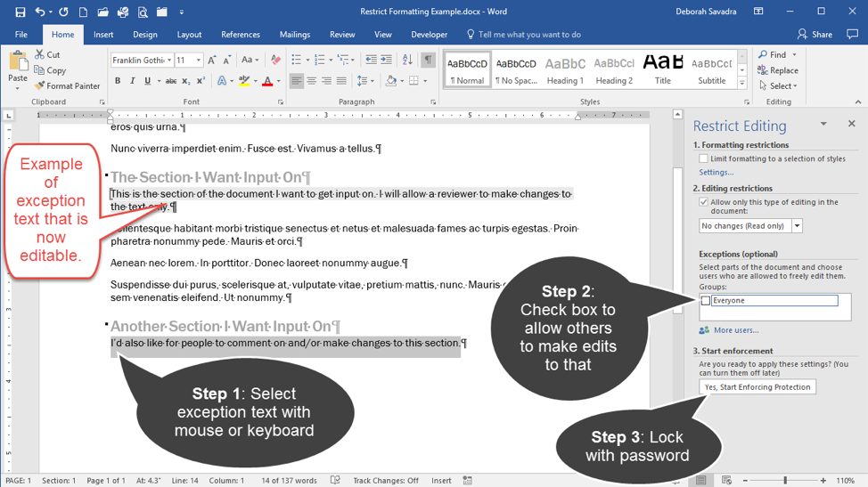Click Yes, Start Enforcing Protection button
The width and height of the screenshot is (868, 487).
pos(757,387)
